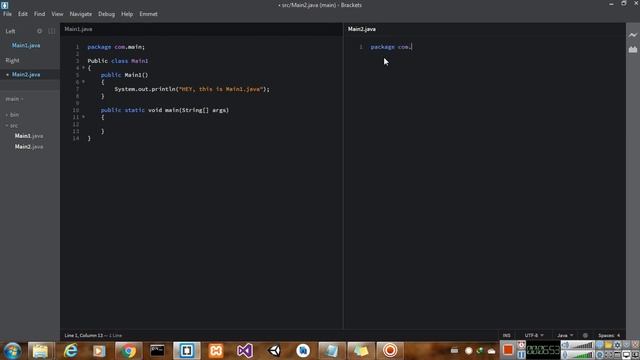The height and width of the screenshot is (360, 640).
Task: Open the Find menu
Action: [x=40, y=14]
